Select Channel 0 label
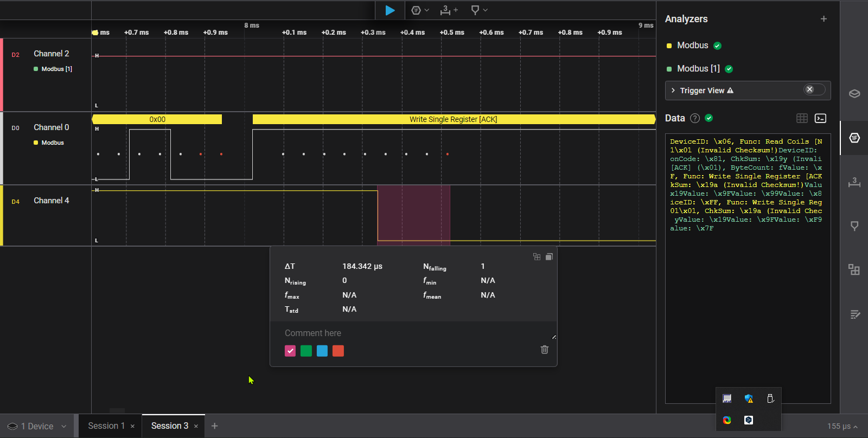 coord(52,127)
